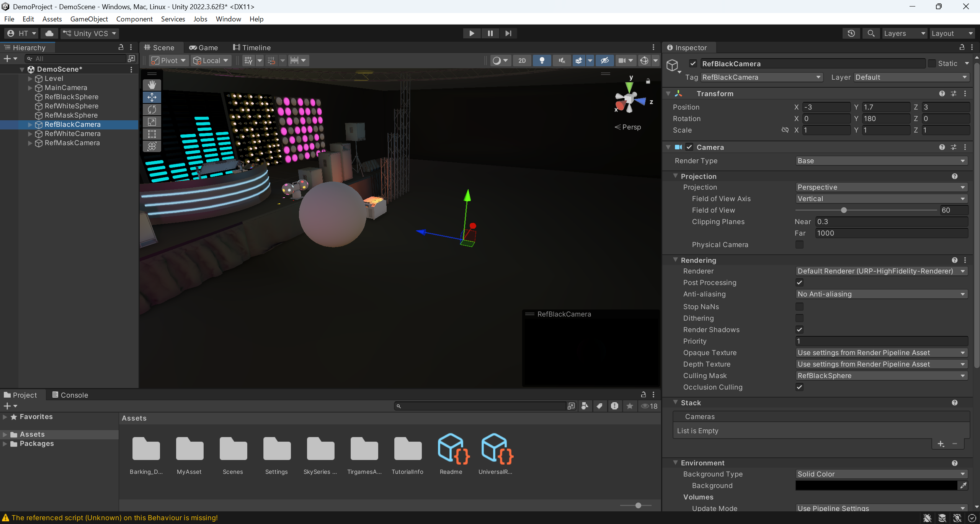Click the cloud services icon
This screenshot has height=524, width=980.
coord(49,33)
